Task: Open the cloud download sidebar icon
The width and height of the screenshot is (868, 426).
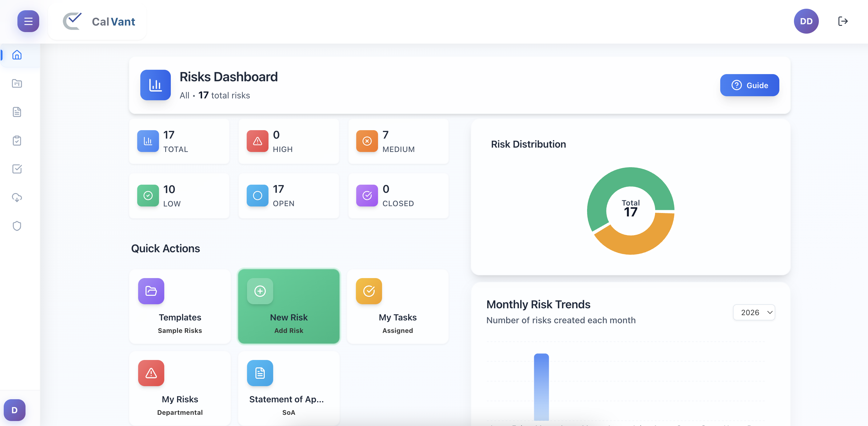Action: tap(17, 197)
